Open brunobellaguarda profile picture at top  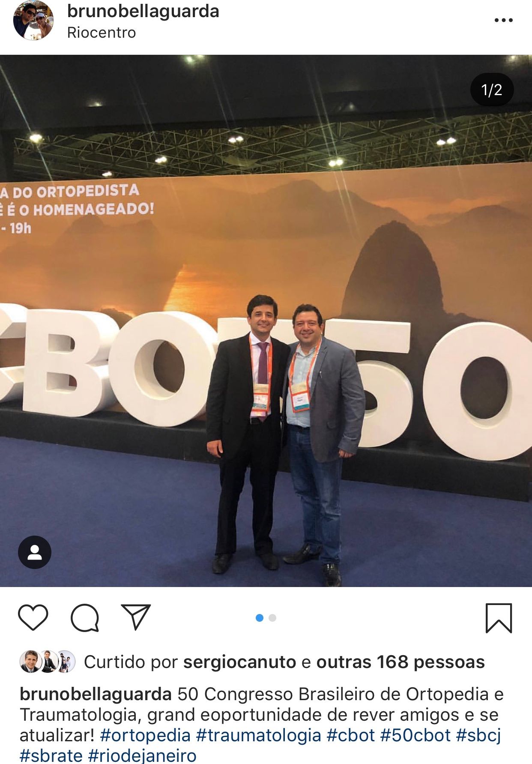click(33, 21)
